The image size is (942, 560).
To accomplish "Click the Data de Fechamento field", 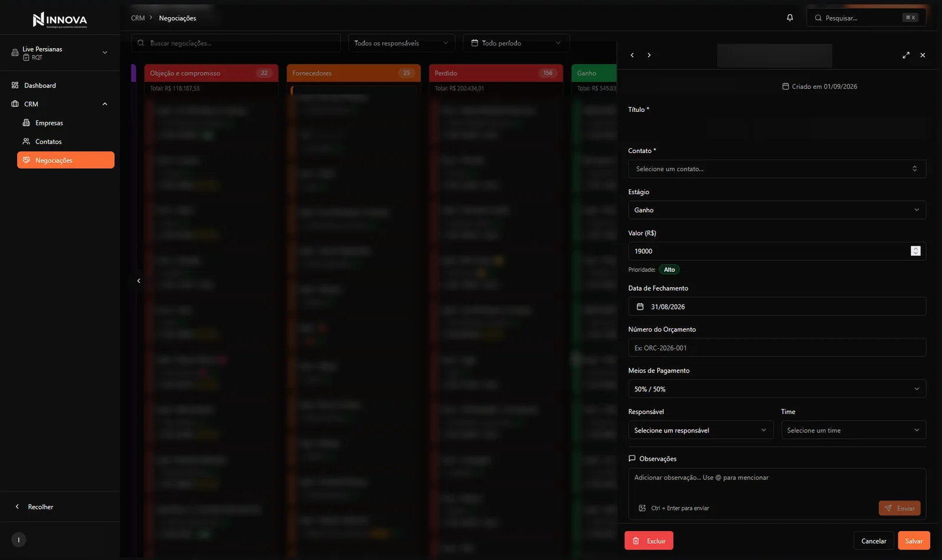I will [777, 306].
